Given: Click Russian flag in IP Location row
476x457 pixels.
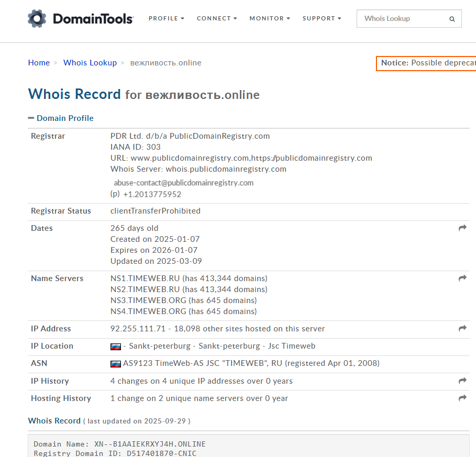Looking at the screenshot, I should click(x=116, y=347).
